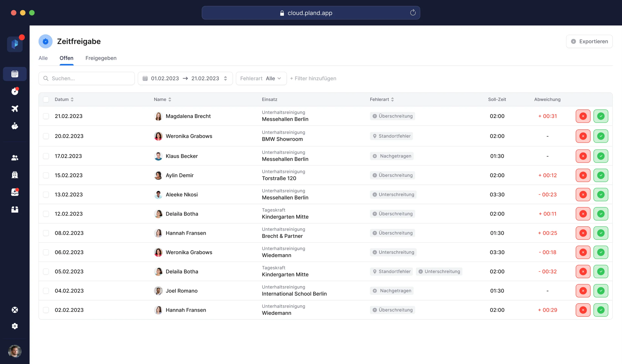
Task: Reject Aleeke Nkosi's entry with red X
Action: (583, 195)
